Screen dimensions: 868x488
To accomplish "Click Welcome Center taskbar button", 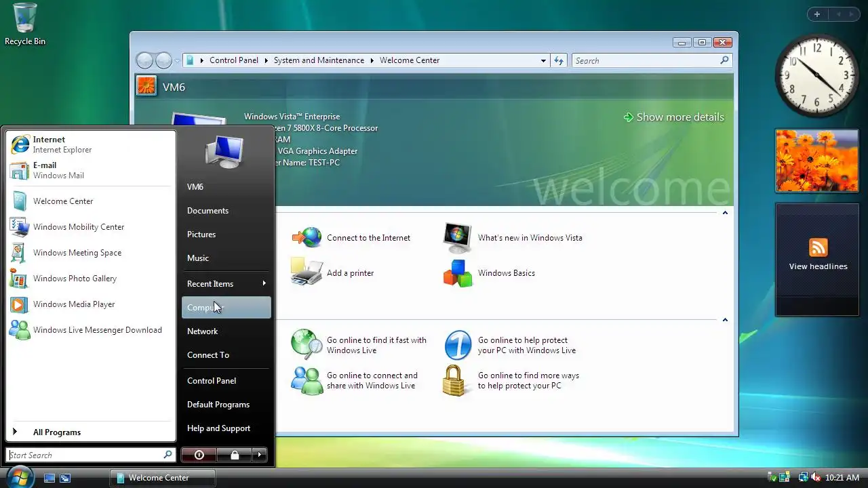I will coord(163,478).
